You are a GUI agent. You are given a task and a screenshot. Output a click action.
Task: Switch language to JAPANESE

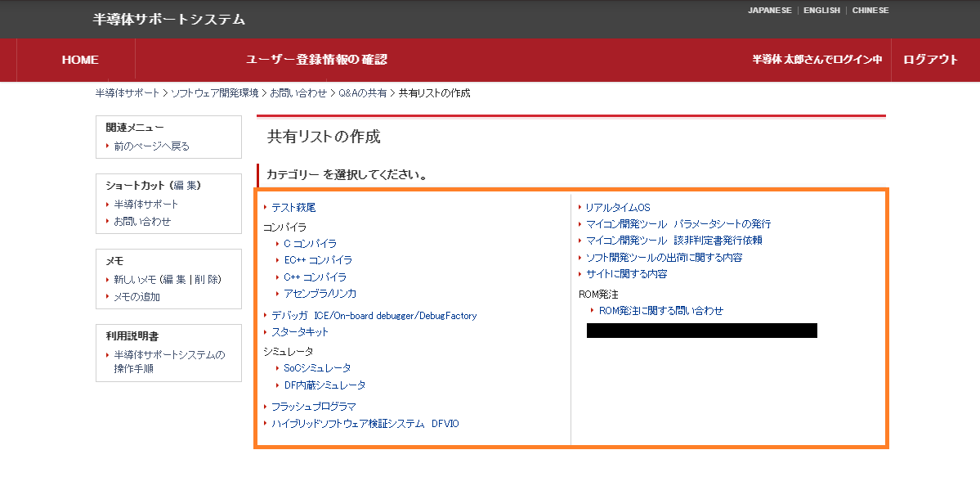[x=769, y=11]
